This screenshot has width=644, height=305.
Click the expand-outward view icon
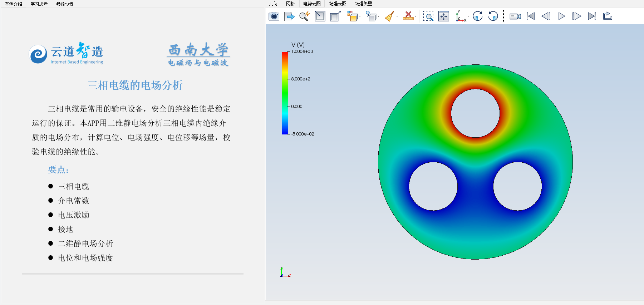click(x=335, y=16)
